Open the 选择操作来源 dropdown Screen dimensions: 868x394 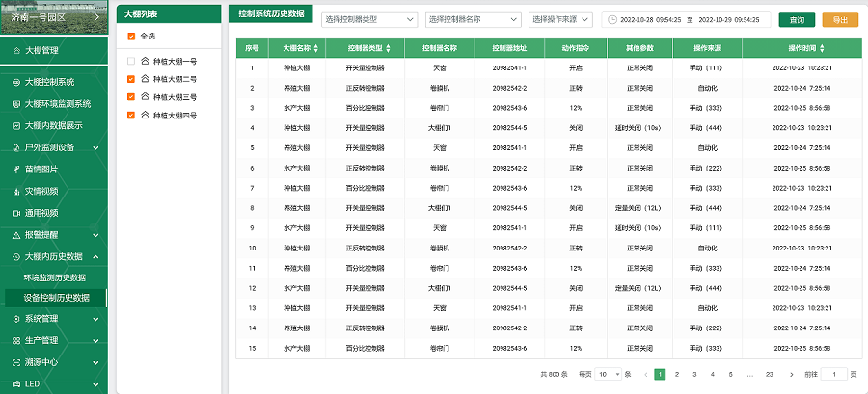point(560,19)
